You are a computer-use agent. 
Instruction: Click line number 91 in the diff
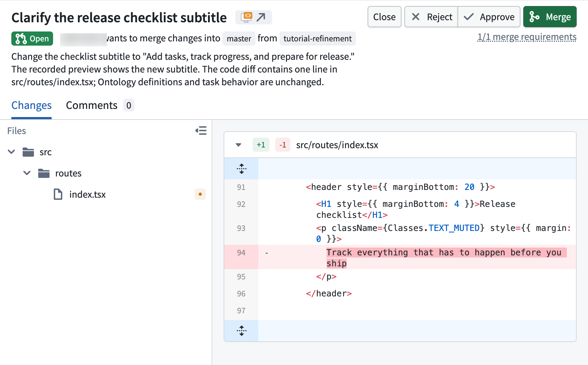click(x=241, y=187)
